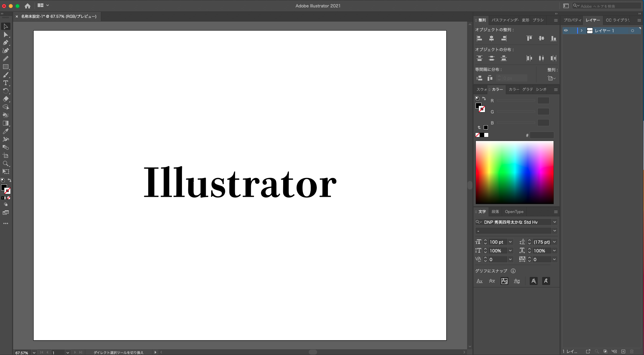Click the hex color input field
The height and width of the screenshot is (355, 644).
pos(542,135)
